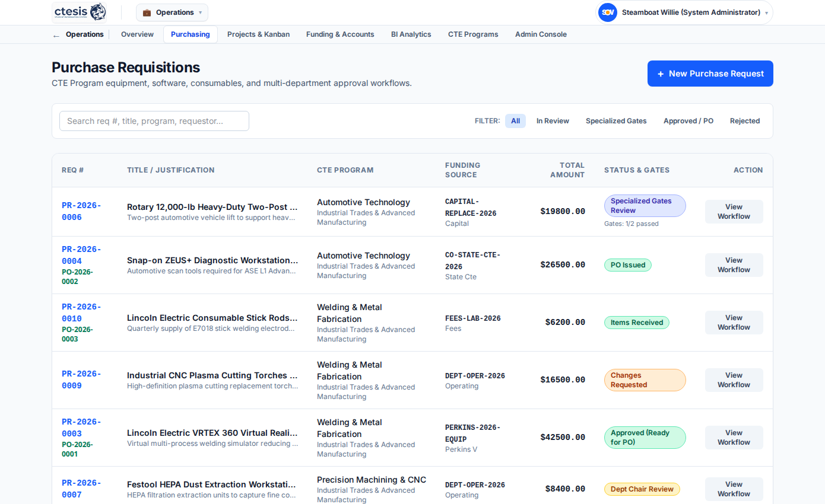The width and height of the screenshot is (825, 504).
Task: Apply the Approved / PO filter
Action: pyautogui.click(x=688, y=121)
